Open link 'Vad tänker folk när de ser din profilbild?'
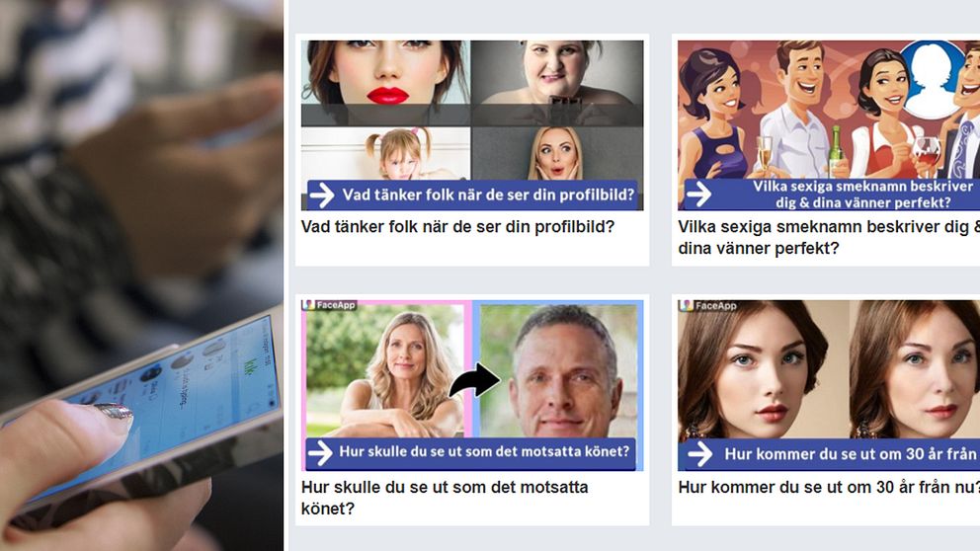This screenshot has height=551, width=980. pyautogui.click(x=457, y=226)
